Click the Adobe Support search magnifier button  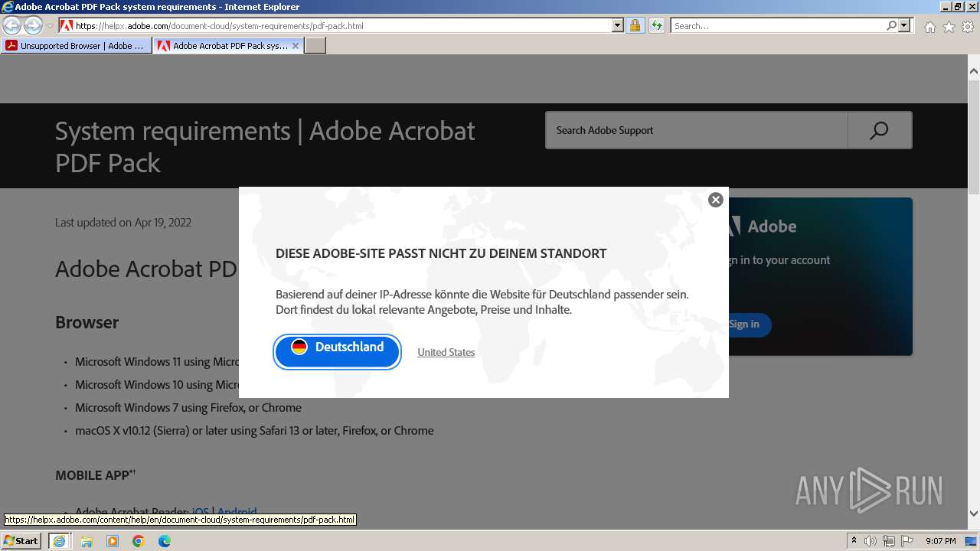[x=880, y=130]
